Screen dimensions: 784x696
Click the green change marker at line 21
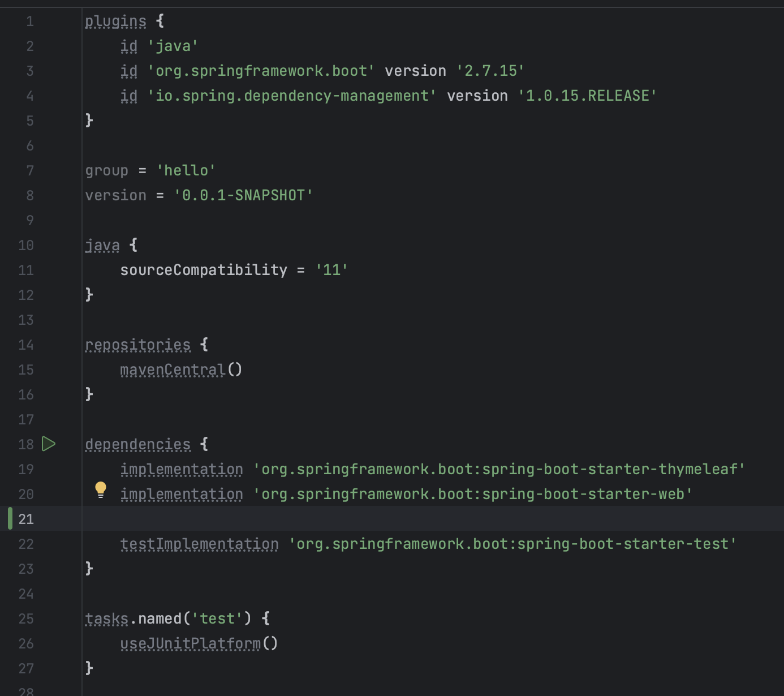(x=10, y=518)
